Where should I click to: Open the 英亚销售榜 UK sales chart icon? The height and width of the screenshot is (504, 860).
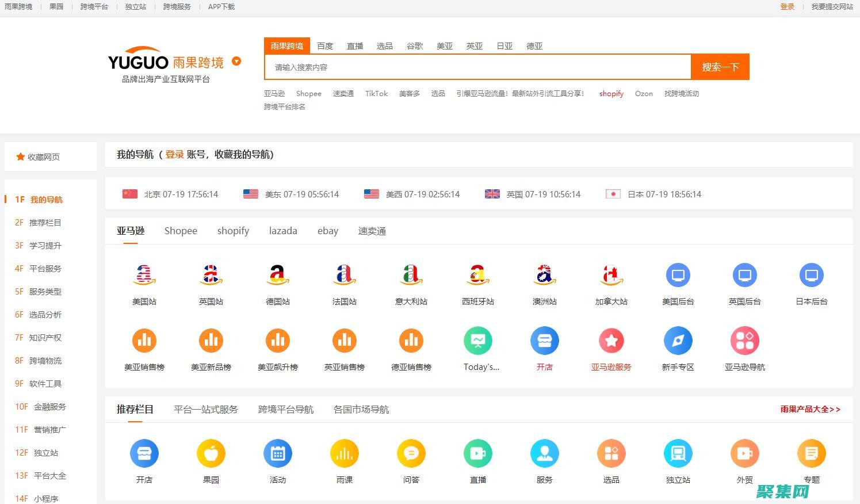(344, 340)
